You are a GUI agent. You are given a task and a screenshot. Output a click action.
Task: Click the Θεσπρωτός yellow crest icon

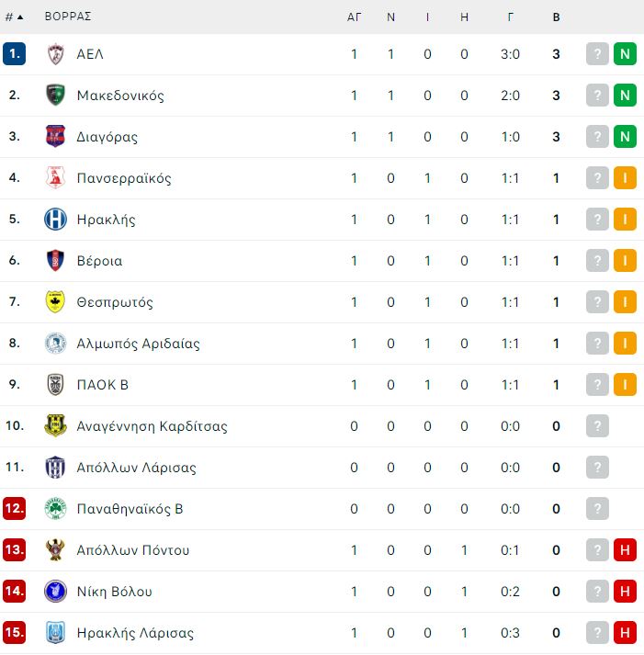point(55,302)
